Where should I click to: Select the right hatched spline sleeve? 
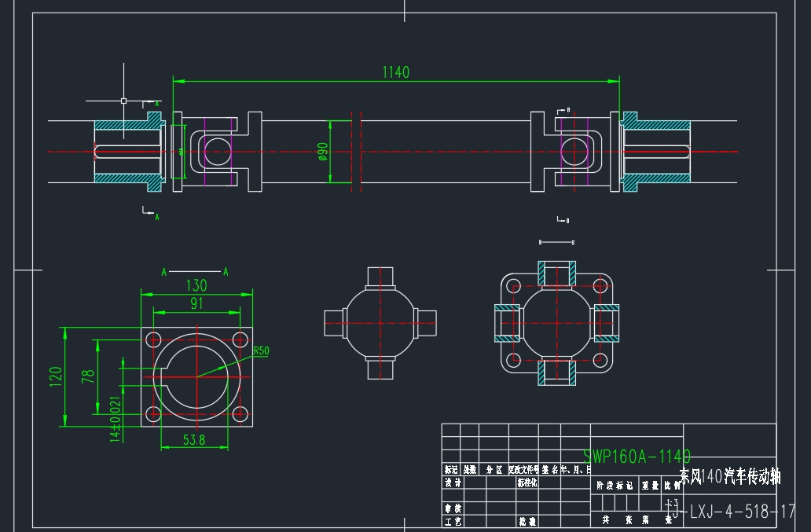pyautogui.click(x=655, y=152)
